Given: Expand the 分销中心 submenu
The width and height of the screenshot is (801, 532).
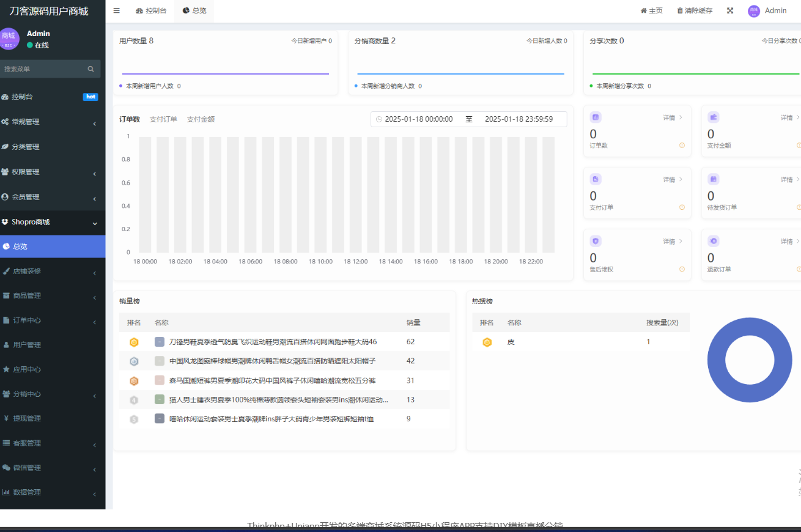Looking at the screenshot, I should click(x=53, y=394).
